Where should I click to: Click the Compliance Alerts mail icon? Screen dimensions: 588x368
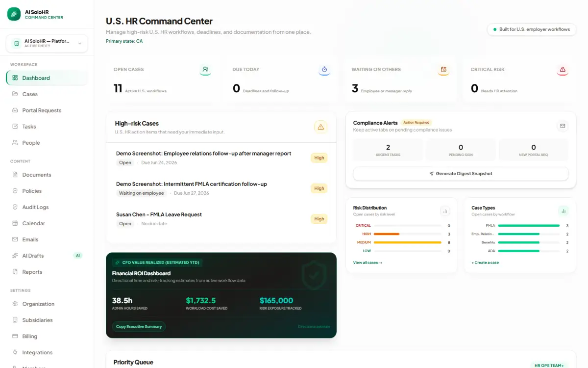pyautogui.click(x=563, y=126)
